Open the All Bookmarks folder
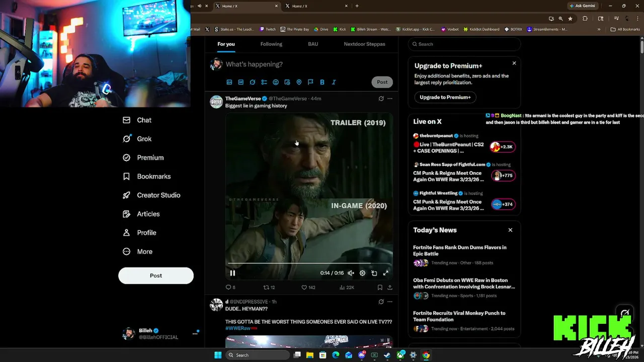This screenshot has width=644, height=362. point(625,29)
